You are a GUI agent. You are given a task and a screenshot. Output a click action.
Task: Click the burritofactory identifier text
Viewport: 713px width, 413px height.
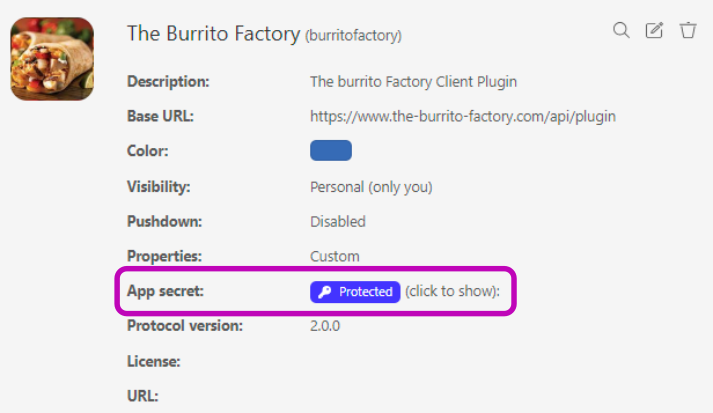coord(353,36)
